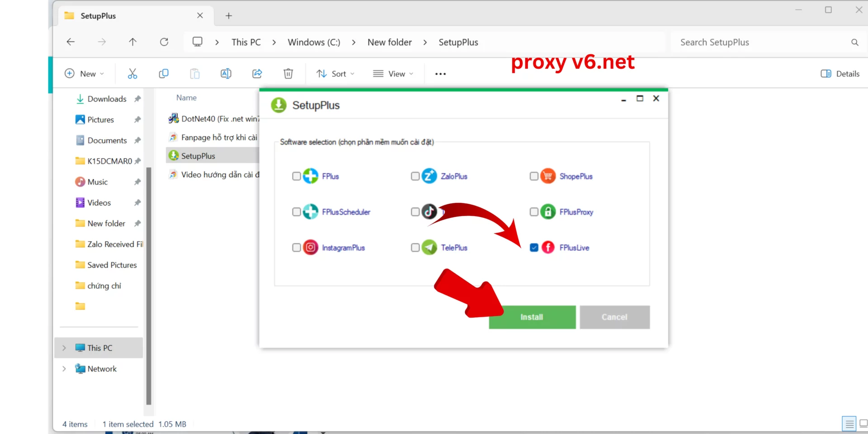The width and height of the screenshot is (868, 434).
Task: Select Fanpage hỗ trợ khi cài file
Action: 212,137
